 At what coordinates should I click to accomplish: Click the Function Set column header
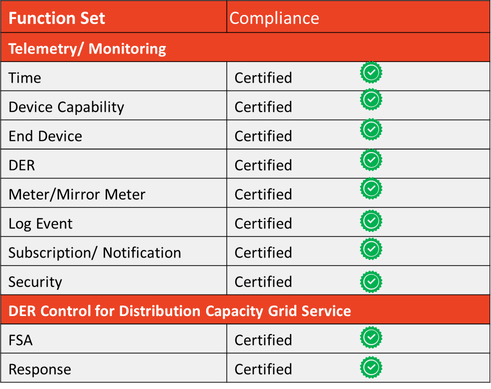(x=57, y=18)
